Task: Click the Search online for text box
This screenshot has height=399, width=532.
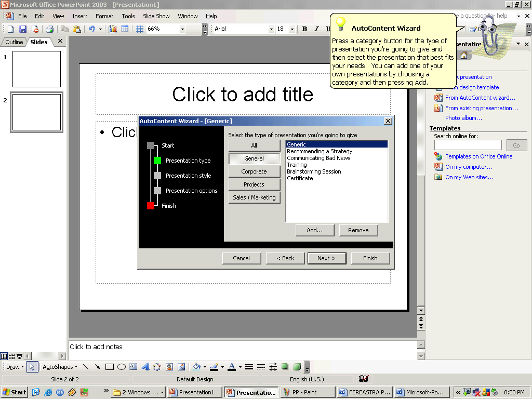Action: [468, 145]
